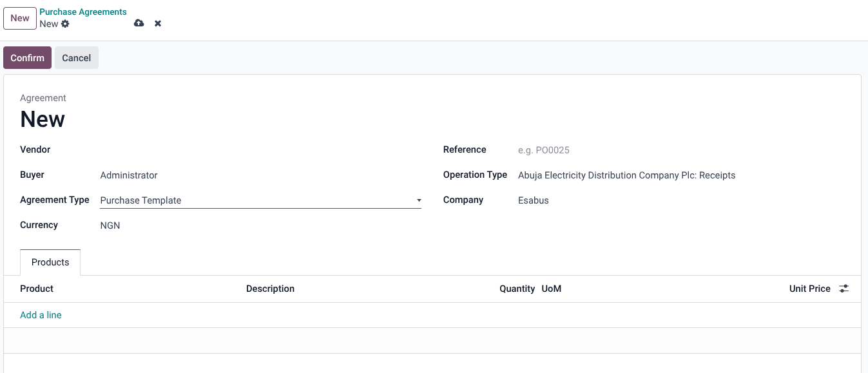Click the empty Vendor field
Screen dimensions: 868x373
pyautogui.click(x=161, y=149)
